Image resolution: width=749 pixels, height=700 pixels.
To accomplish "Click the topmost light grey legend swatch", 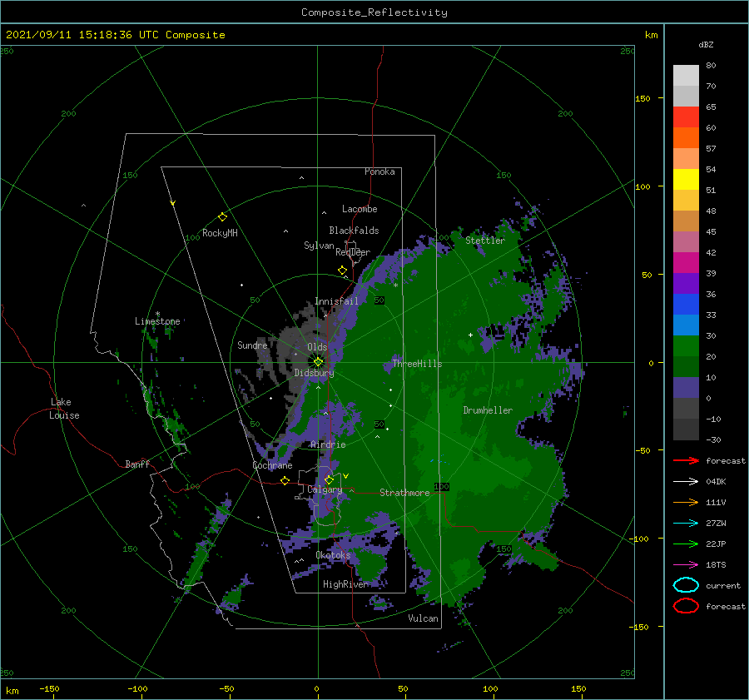I will pos(686,75).
